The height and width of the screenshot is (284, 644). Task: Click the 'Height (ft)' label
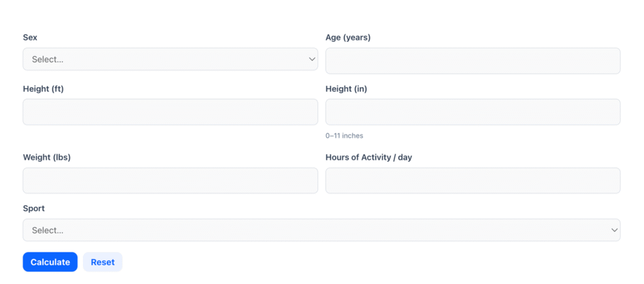[x=43, y=89]
